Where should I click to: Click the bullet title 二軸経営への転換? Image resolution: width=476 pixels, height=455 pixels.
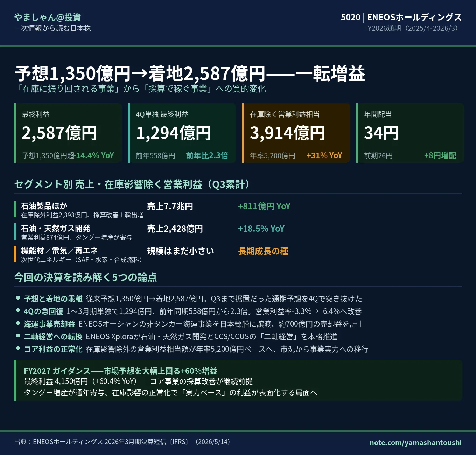pos(53,336)
